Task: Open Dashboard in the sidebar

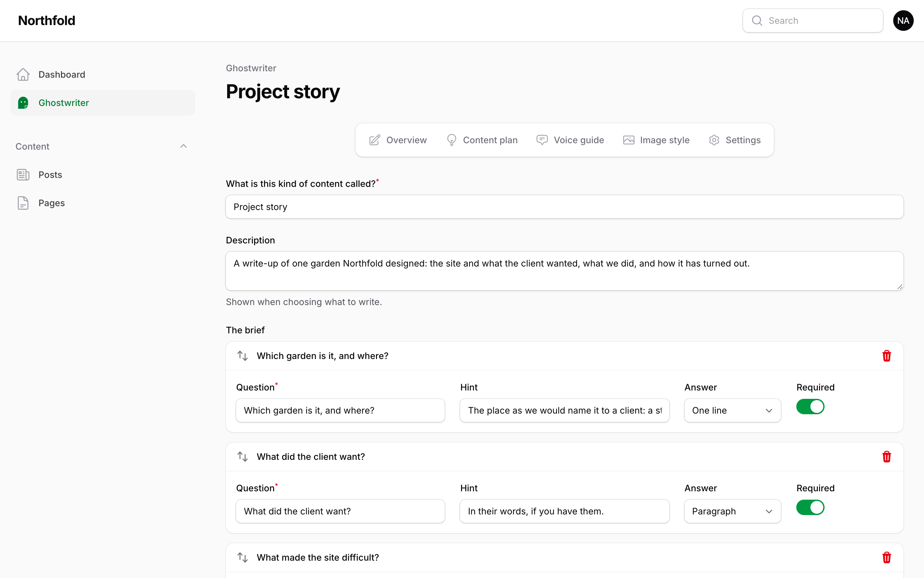Action: click(102, 74)
